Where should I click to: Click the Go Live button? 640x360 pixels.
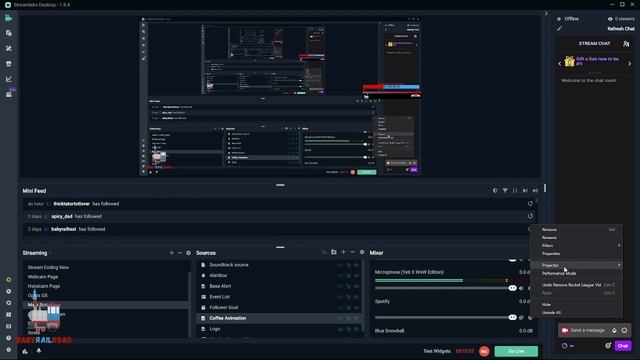516,351
